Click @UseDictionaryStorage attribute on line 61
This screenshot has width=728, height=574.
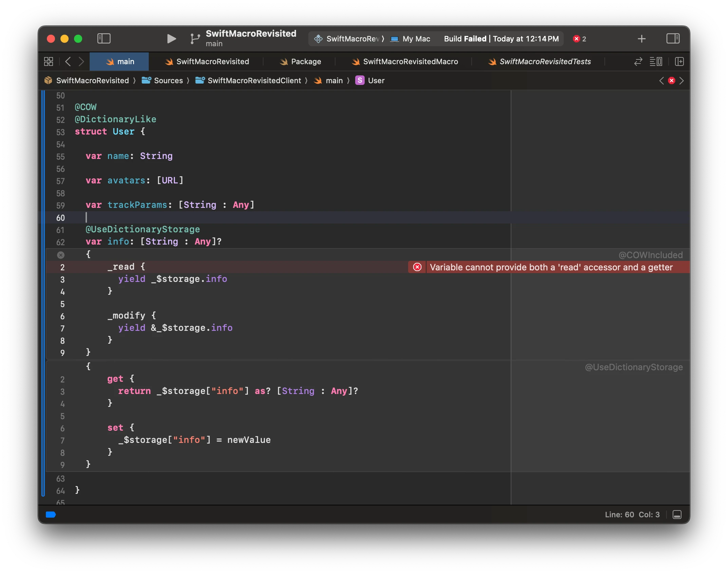[x=143, y=229]
